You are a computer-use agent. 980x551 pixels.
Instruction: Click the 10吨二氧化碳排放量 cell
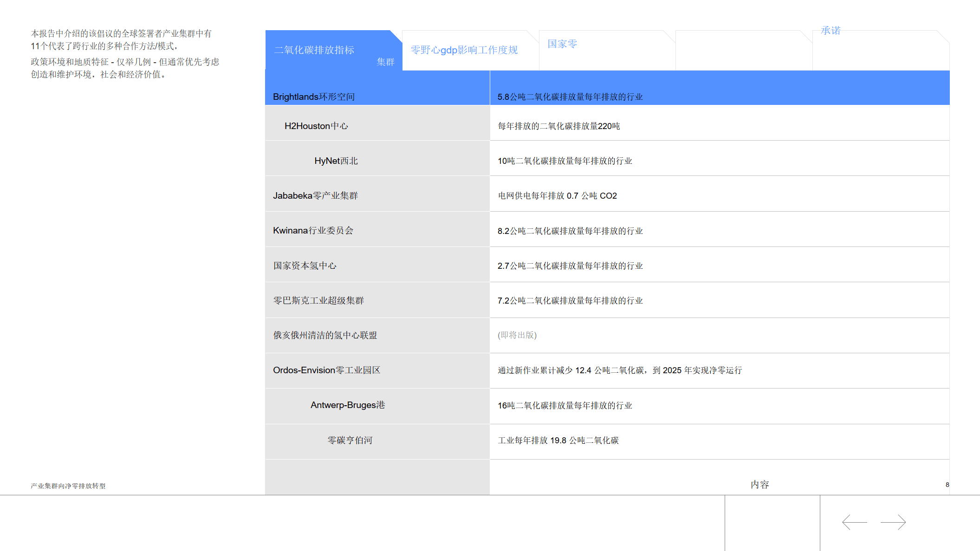point(720,158)
